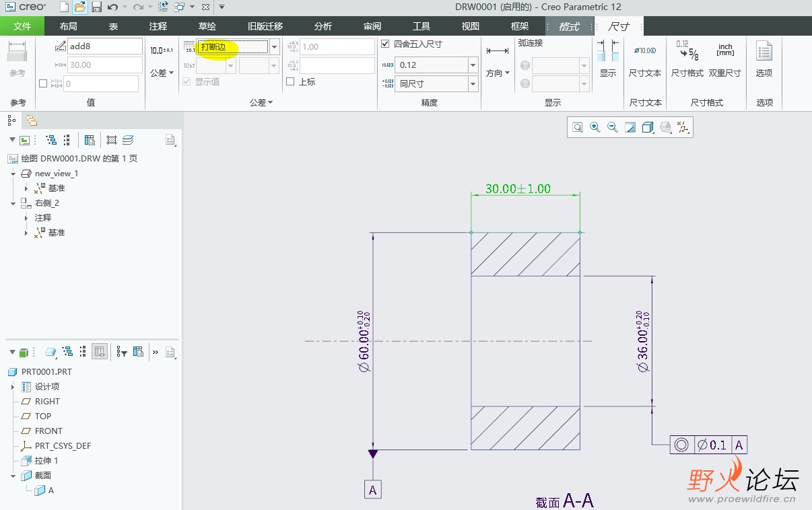Collapse the new_view_1 tree node
The image size is (812, 510).
[x=13, y=174]
